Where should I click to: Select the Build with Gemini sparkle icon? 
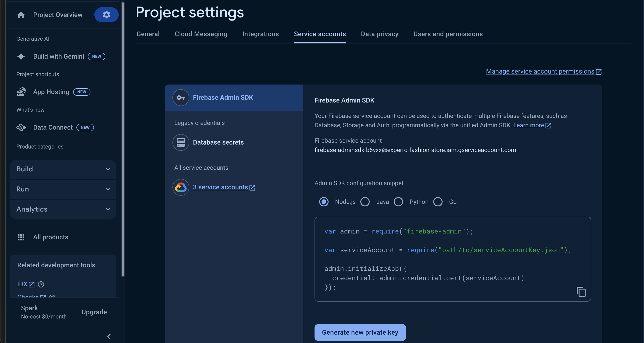(x=21, y=57)
